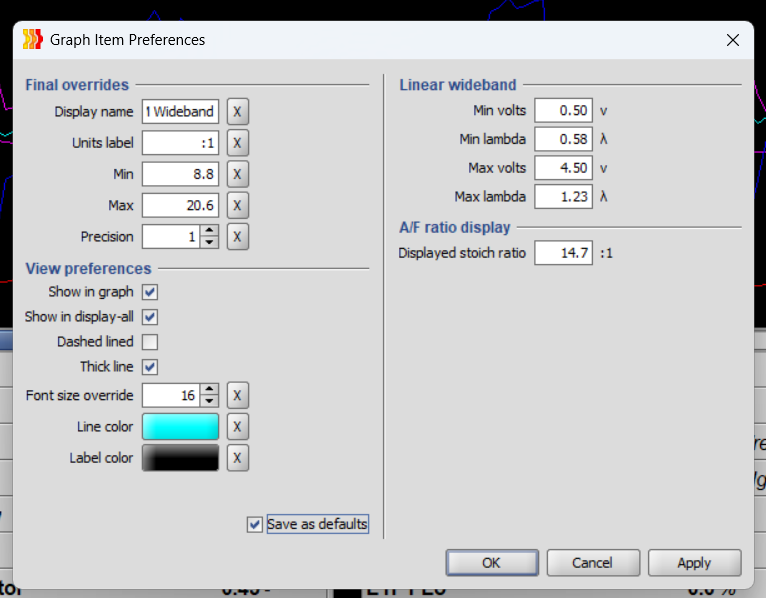766x598 pixels.
Task: Click the Graph Item Preferences title text
Action: pos(128,40)
